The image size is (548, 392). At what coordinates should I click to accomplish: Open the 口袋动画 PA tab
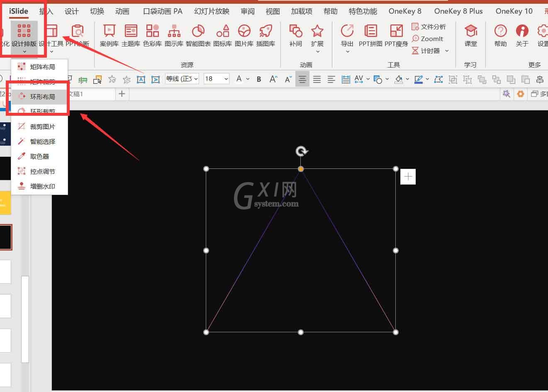(163, 11)
